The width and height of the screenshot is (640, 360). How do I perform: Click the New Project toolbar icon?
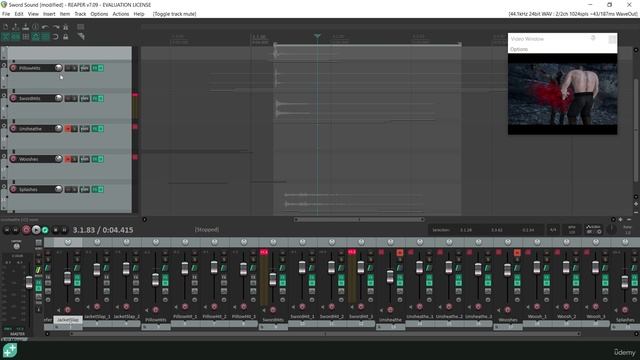pos(6,27)
